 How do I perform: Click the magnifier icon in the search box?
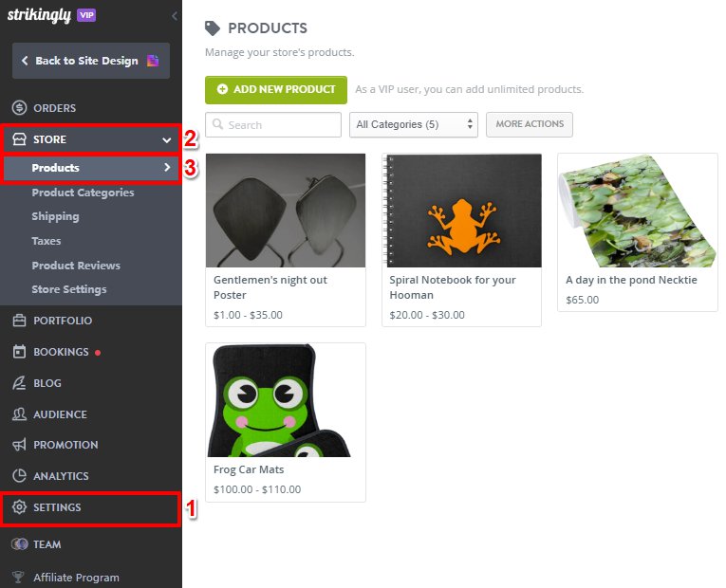click(217, 124)
